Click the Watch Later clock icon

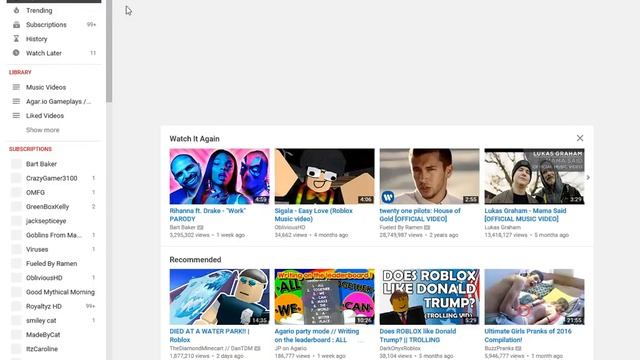(x=16, y=53)
